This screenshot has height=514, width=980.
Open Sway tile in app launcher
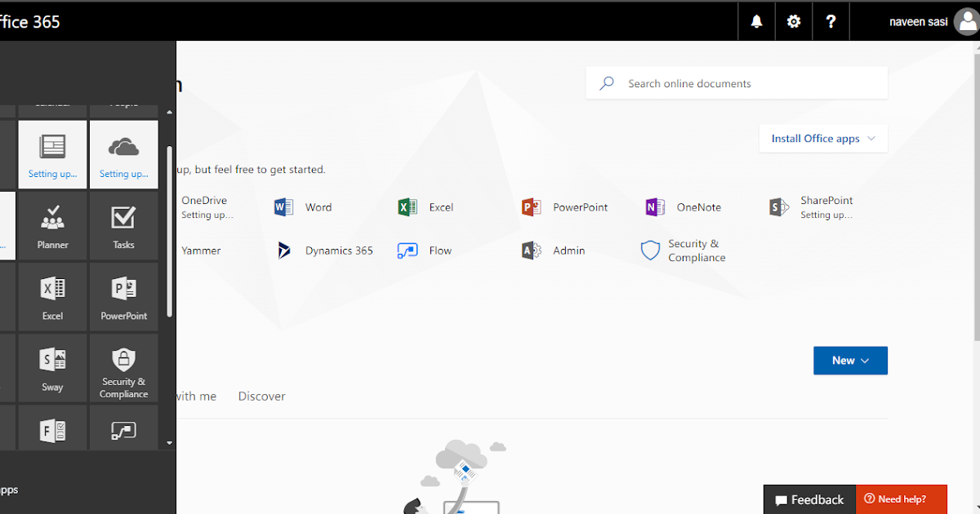coord(52,368)
